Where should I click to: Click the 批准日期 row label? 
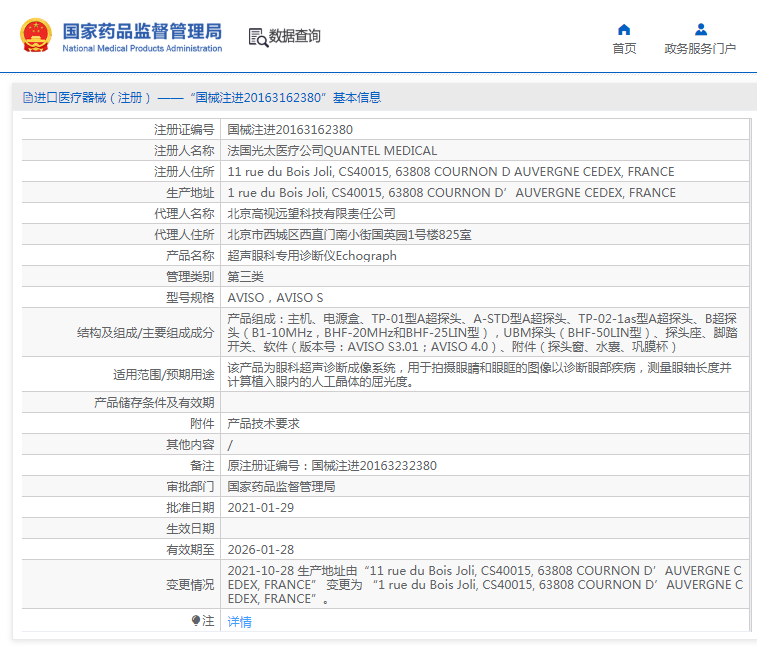190,507
